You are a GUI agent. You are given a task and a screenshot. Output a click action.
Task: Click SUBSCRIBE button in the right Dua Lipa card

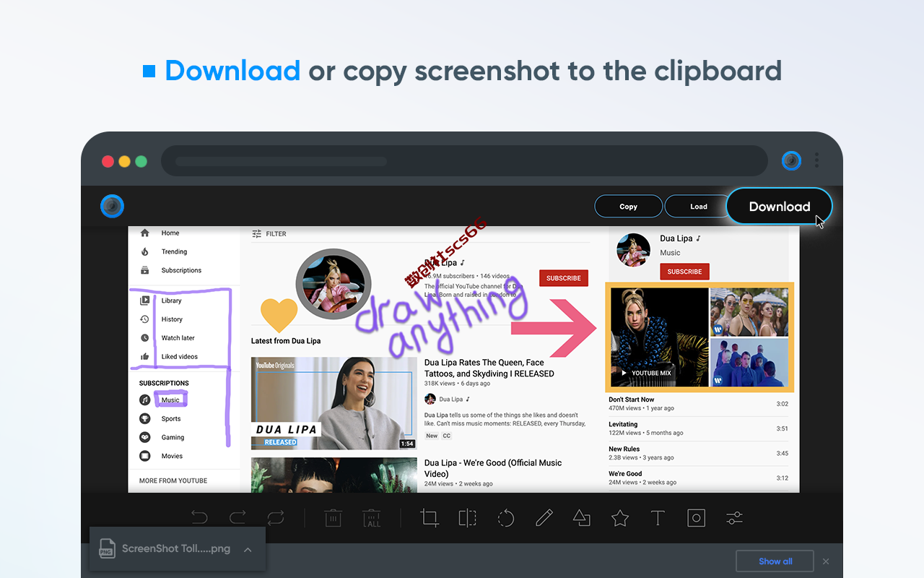click(x=684, y=272)
